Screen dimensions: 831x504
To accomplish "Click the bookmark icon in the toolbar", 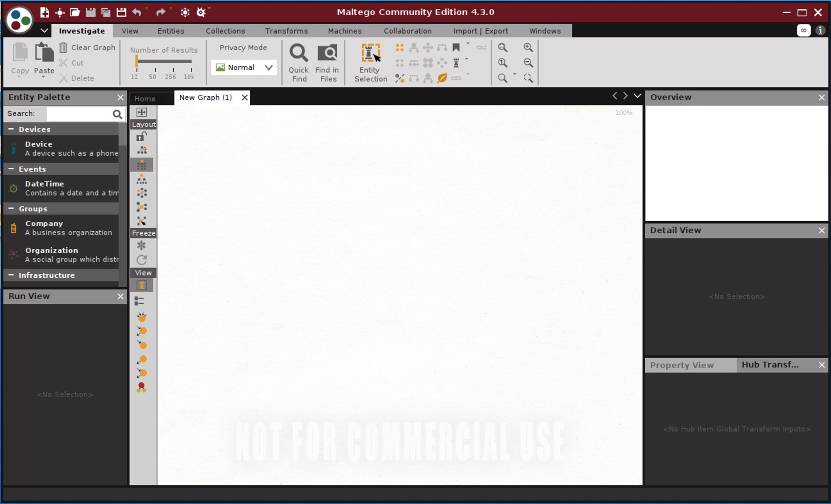I will pyautogui.click(x=455, y=46).
